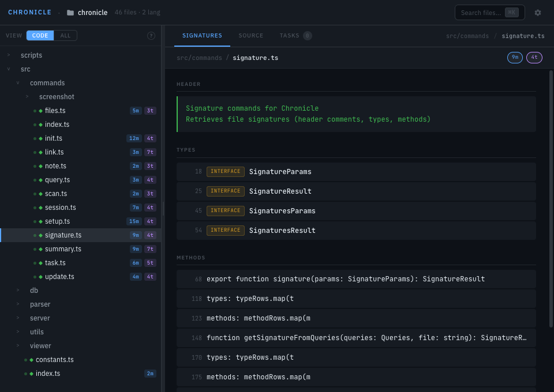Click src/commands breadcrumb below the tabs
The image size is (554, 392).
(199, 58)
